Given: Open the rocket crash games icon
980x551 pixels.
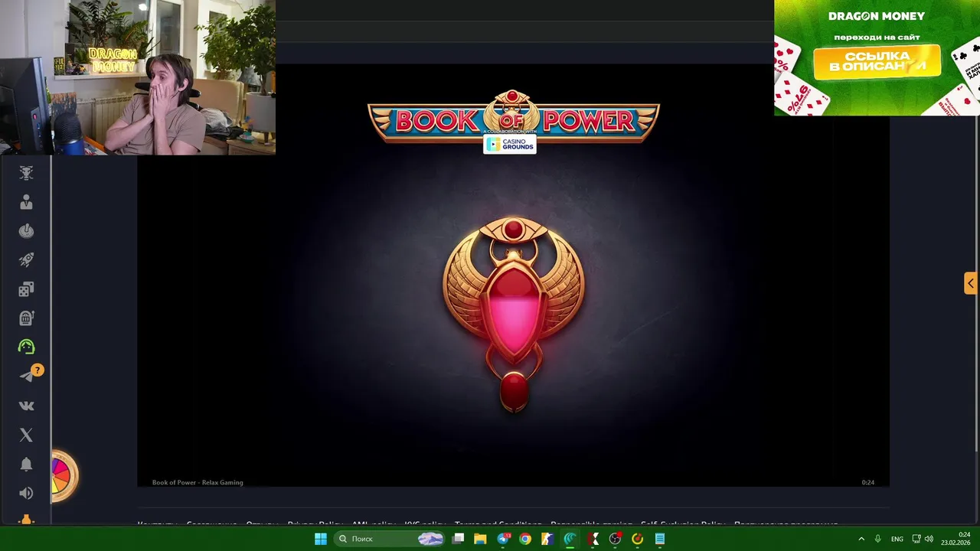Looking at the screenshot, I should click(x=26, y=260).
